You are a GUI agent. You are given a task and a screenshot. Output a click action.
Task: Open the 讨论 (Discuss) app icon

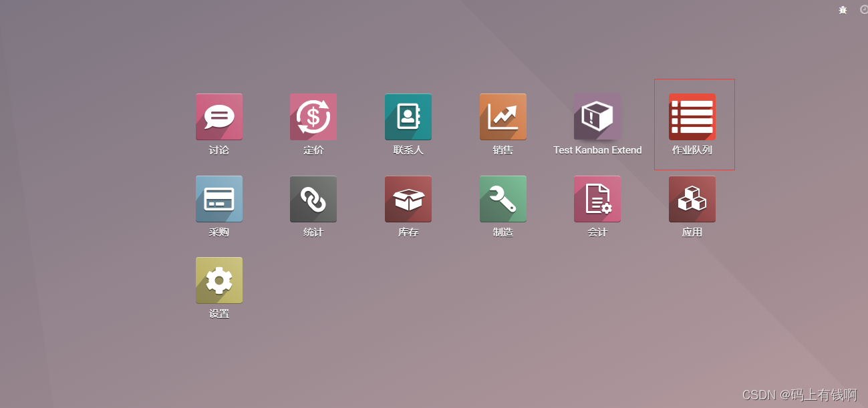coord(219,117)
